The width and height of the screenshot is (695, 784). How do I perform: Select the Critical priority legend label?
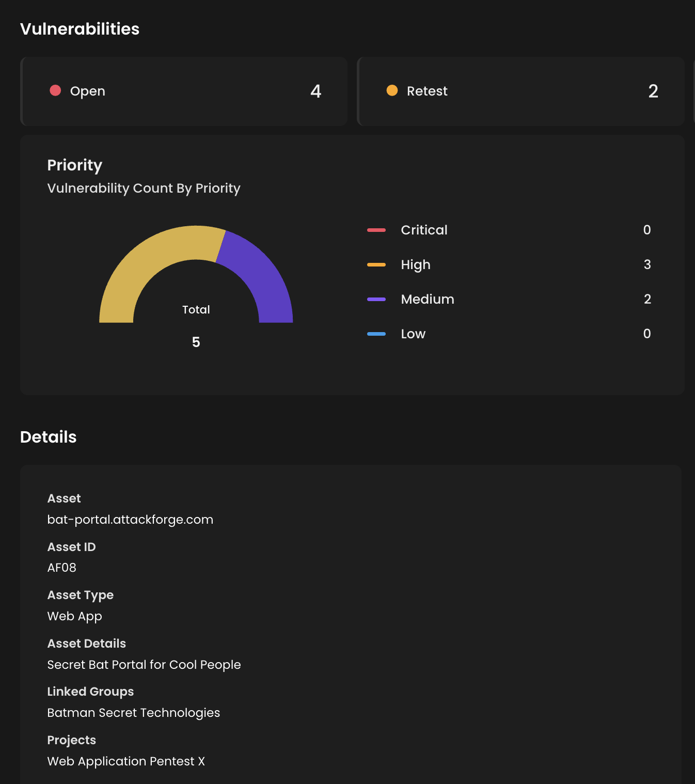[x=424, y=230]
